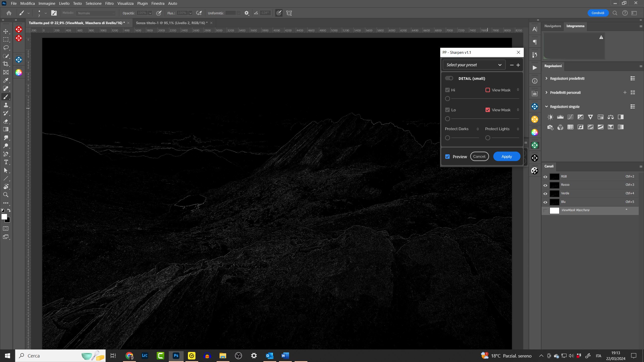Click Cancel in PP Sharpen dialog
644x362 pixels.
tap(479, 156)
